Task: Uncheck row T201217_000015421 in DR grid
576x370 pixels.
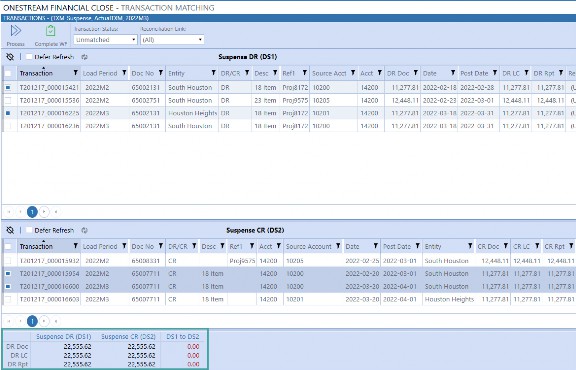Action: click(8, 87)
